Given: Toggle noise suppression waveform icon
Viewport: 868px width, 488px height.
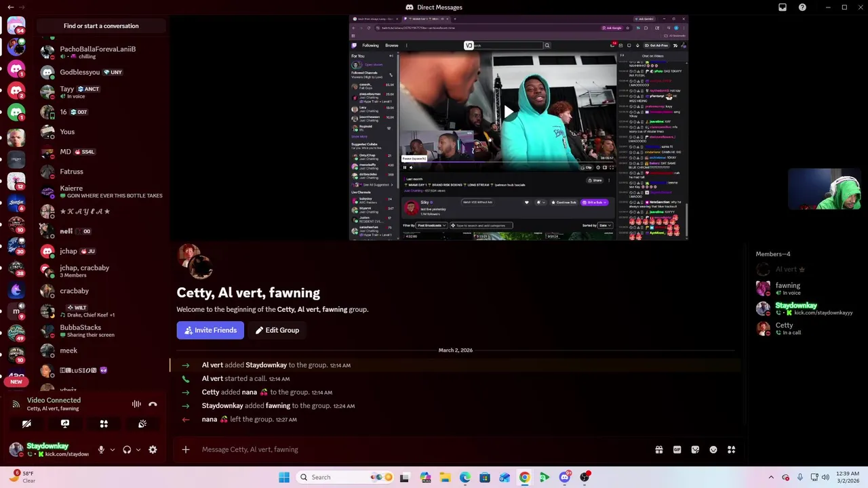Looking at the screenshot, I should tap(136, 404).
